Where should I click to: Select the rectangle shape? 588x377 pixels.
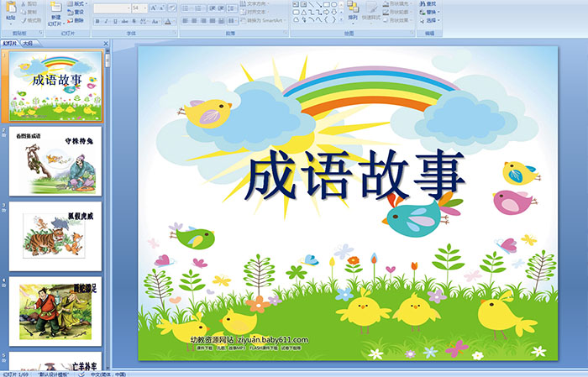click(327, 4)
